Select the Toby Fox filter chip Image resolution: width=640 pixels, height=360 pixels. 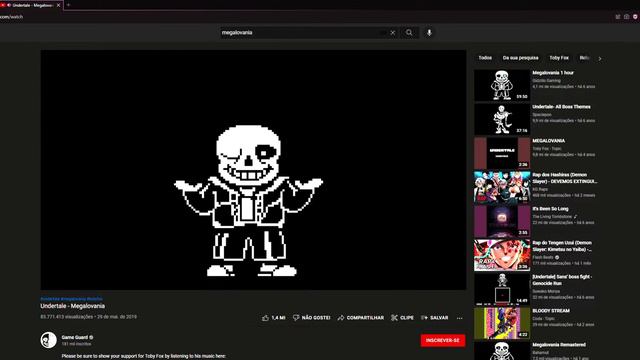point(559,58)
